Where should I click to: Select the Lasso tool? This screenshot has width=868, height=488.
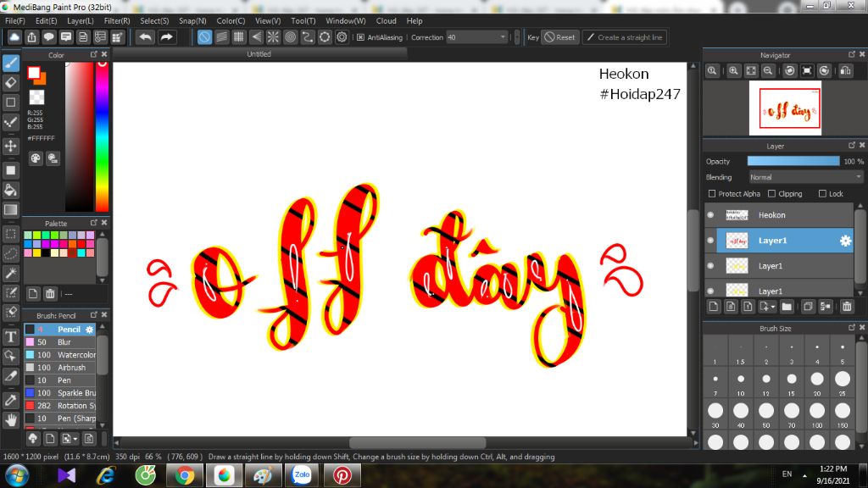click(x=10, y=253)
